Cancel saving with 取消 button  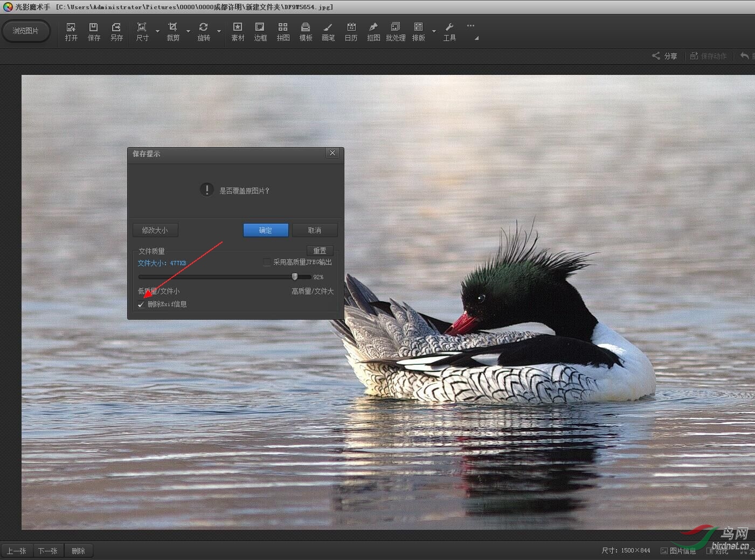315,230
